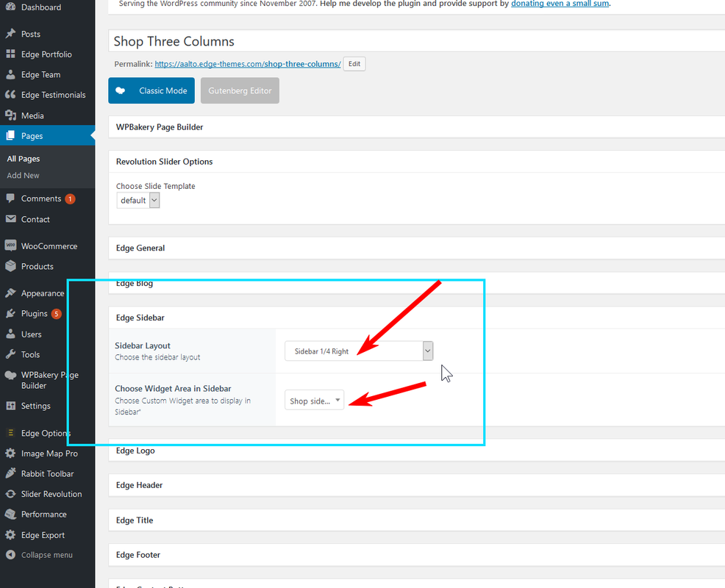Screen dimensions: 725x588
Task: Expand the Edge Footer panel
Action: point(417,555)
